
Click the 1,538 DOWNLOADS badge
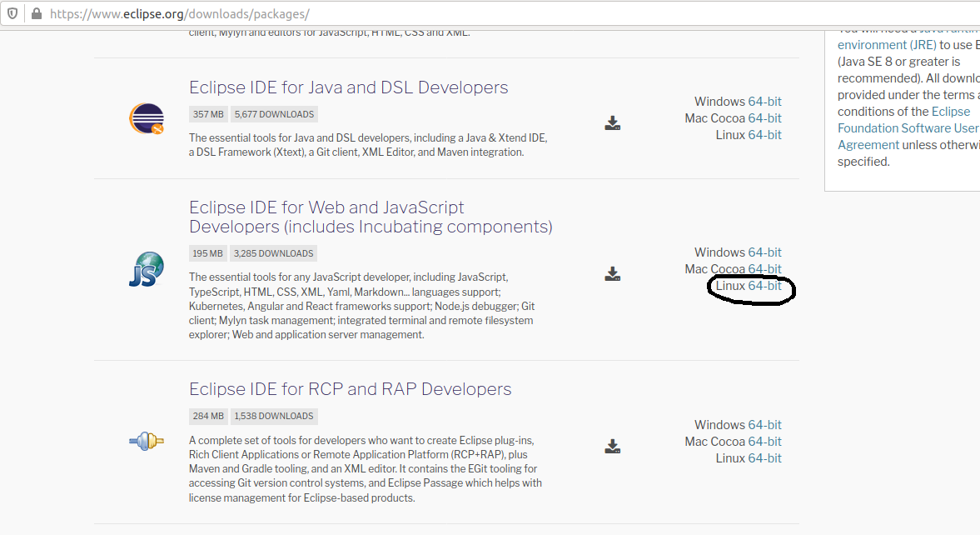click(x=274, y=416)
